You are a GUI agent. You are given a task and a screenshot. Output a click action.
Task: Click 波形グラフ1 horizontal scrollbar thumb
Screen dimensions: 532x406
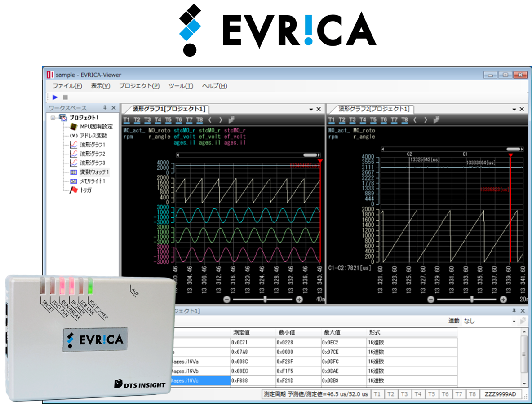point(310,155)
